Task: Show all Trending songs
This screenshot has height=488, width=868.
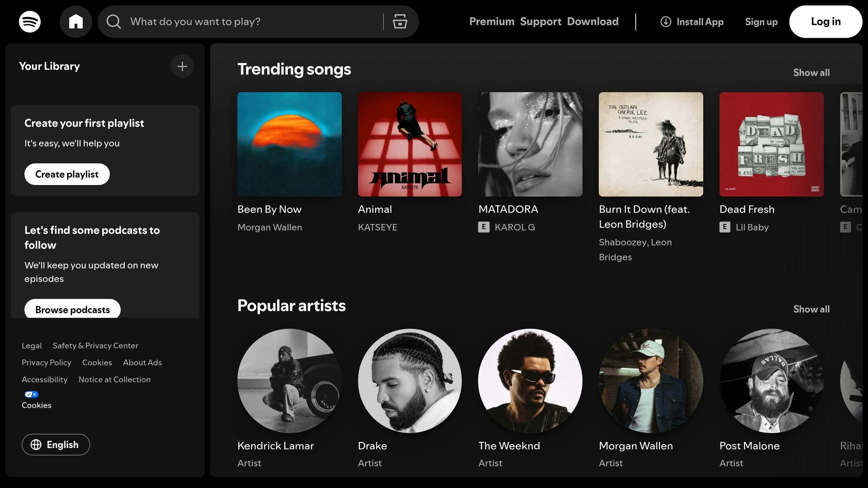Action: point(811,73)
